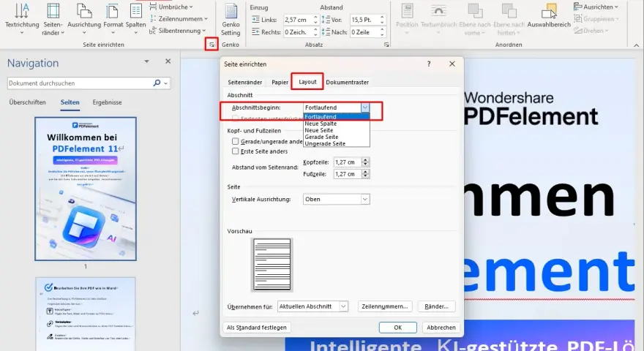Click the help question mark in dialog
Screen dimensions: 644x351
[429, 64]
